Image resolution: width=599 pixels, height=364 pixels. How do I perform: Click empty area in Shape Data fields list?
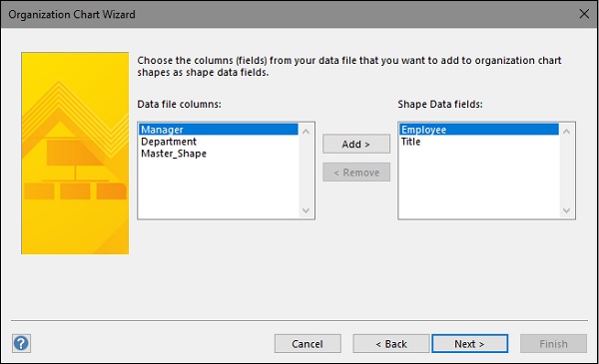tap(479, 183)
